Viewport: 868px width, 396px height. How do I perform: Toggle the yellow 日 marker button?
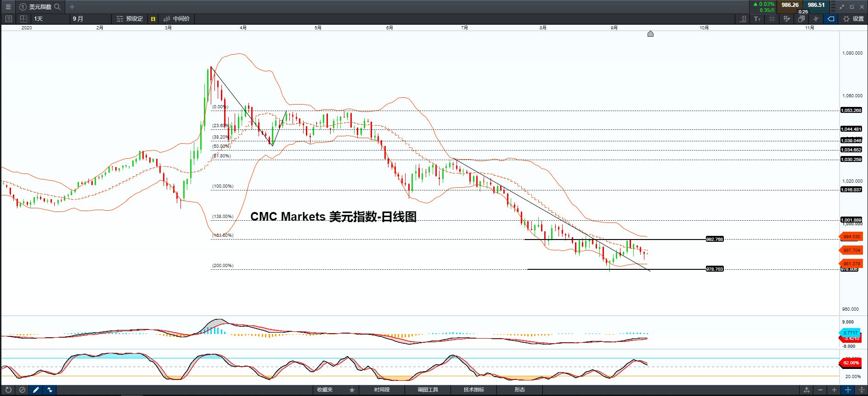[153, 19]
